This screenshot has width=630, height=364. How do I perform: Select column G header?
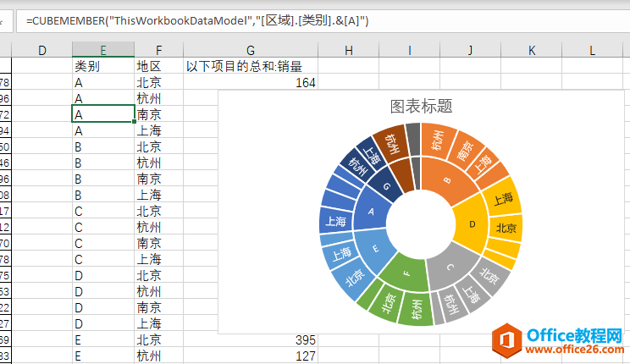pos(251,50)
